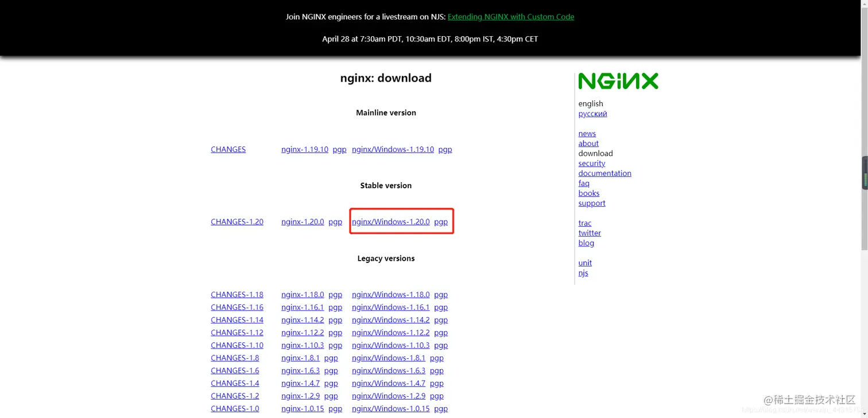Open CHANGES-1.6 link
Image resolution: width=868 pixels, height=418 pixels.
[x=235, y=370]
